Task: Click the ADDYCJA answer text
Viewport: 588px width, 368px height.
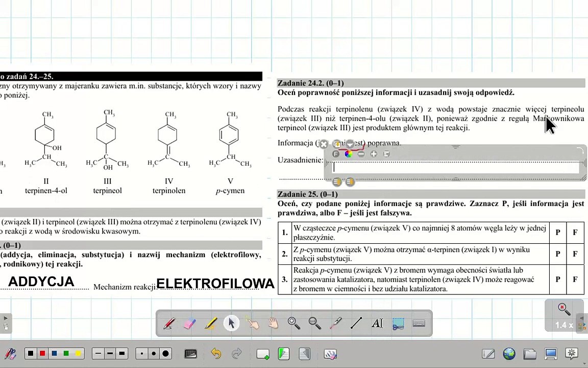Action: (41, 282)
